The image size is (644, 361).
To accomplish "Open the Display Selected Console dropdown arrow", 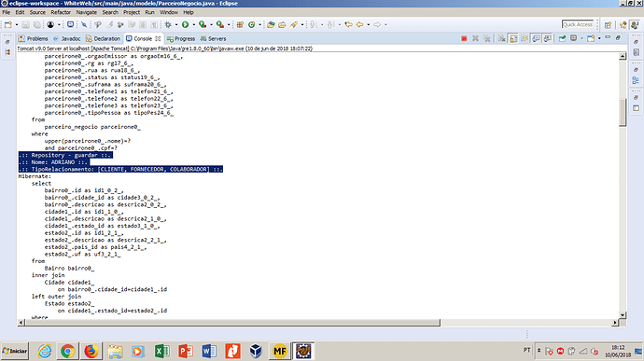I will (581, 38).
